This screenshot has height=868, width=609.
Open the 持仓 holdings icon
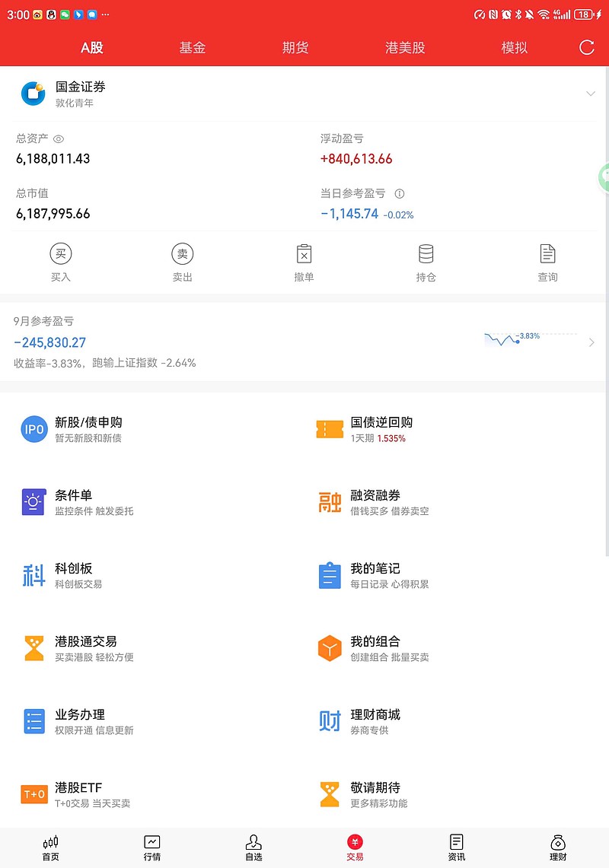point(426,254)
